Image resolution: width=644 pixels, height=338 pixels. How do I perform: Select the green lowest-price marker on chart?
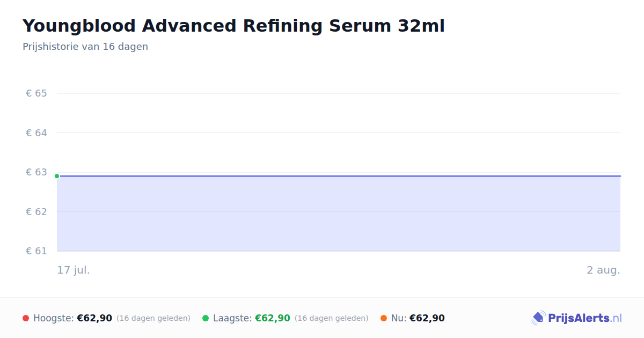pyautogui.click(x=57, y=176)
